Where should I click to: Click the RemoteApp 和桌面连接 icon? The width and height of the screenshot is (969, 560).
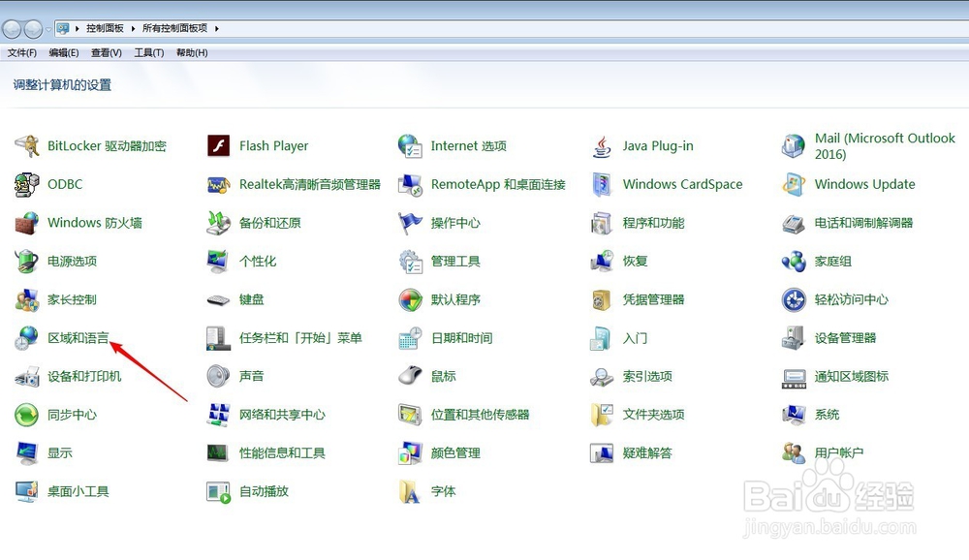410,184
